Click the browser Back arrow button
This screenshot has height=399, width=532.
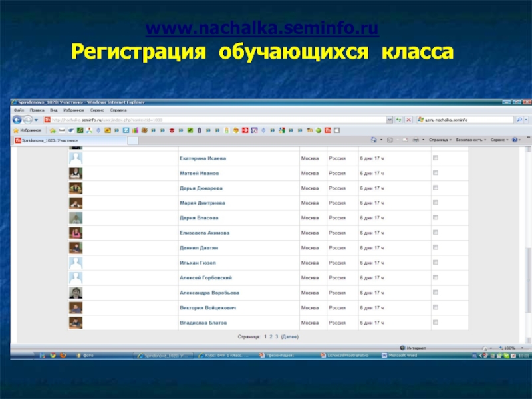[18, 120]
